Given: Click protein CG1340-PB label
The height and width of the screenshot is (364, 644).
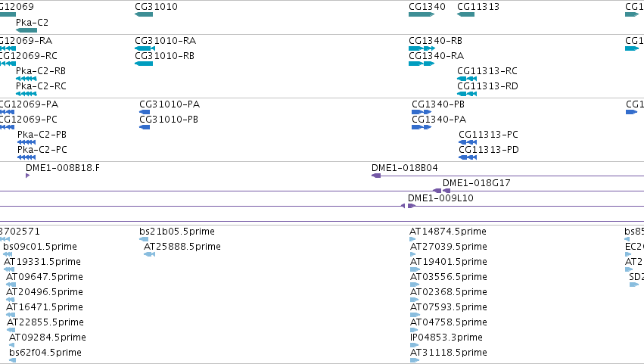Looking at the screenshot, I should click(x=438, y=104).
